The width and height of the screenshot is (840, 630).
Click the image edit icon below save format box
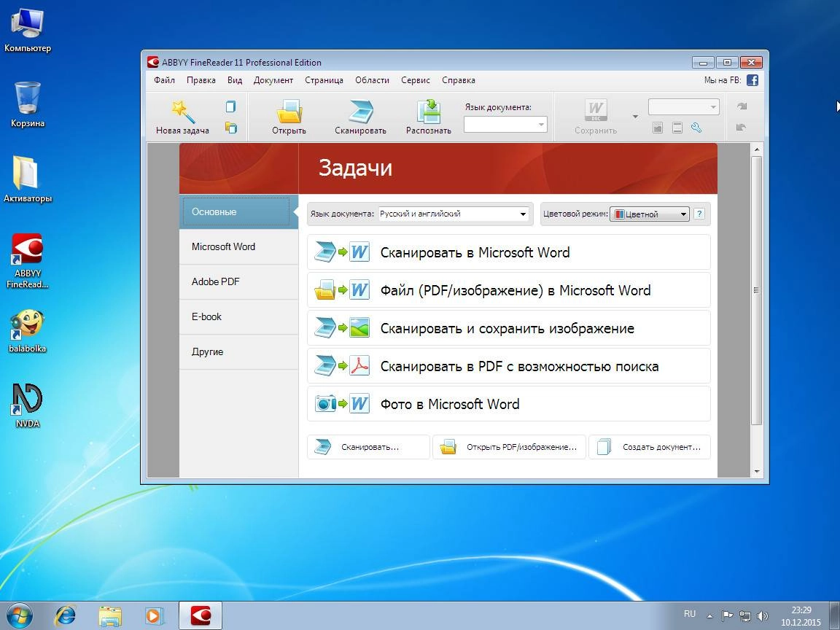coord(658,128)
